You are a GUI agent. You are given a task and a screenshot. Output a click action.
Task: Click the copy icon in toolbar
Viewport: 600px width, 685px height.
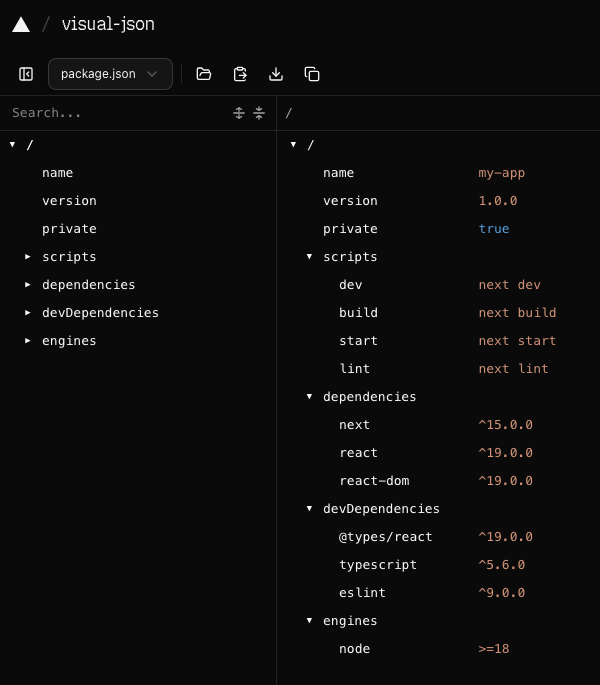coord(312,74)
